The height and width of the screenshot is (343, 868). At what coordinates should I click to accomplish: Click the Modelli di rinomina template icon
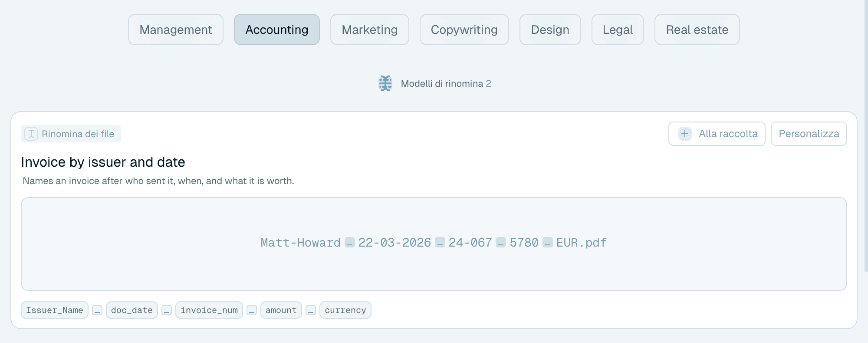pyautogui.click(x=385, y=83)
